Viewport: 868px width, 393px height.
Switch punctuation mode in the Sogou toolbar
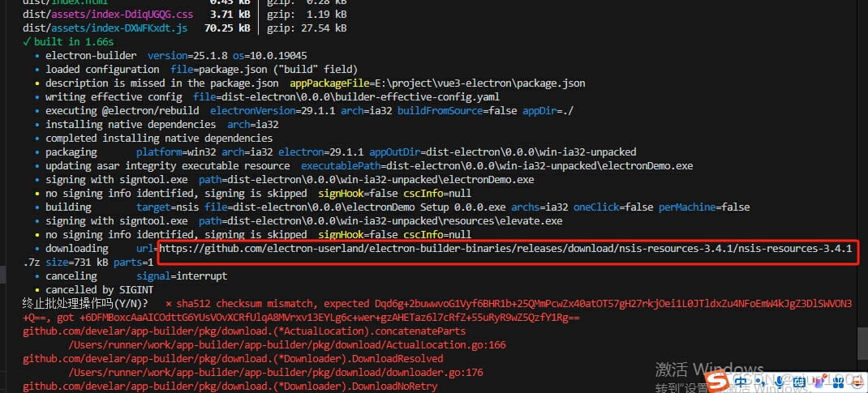761,382
